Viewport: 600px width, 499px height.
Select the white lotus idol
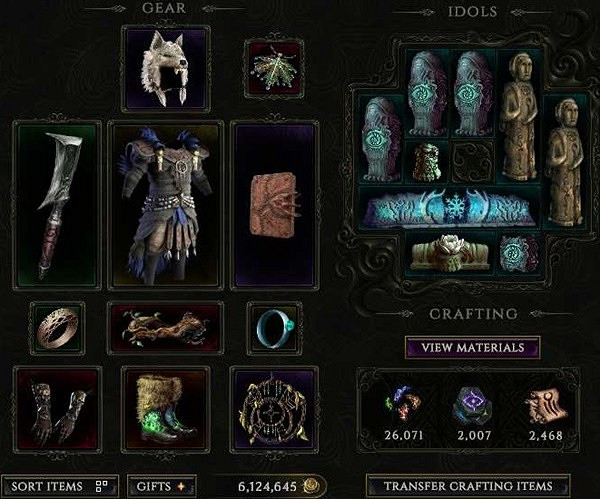point(450,253)
